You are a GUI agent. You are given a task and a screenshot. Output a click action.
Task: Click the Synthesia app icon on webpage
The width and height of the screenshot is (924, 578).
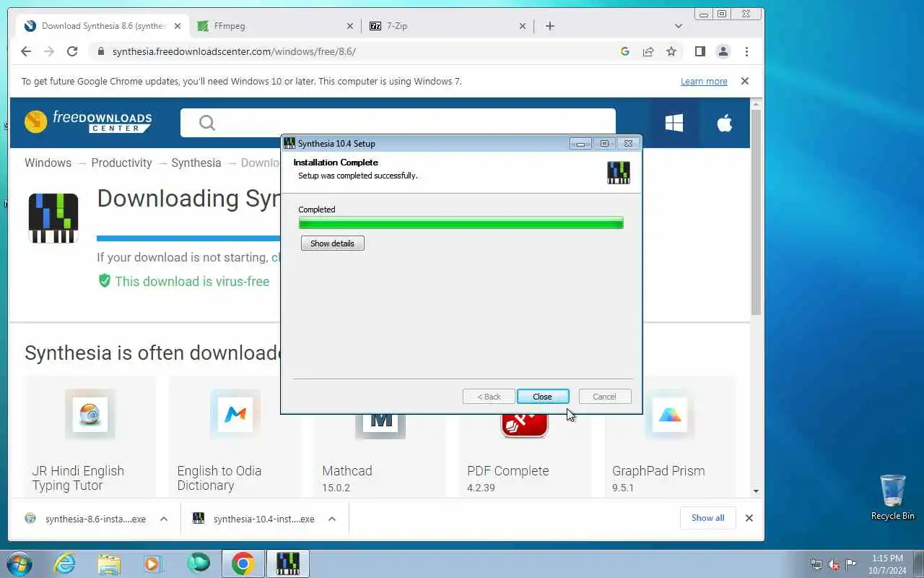pyautogui.click(x=53, y=218)
